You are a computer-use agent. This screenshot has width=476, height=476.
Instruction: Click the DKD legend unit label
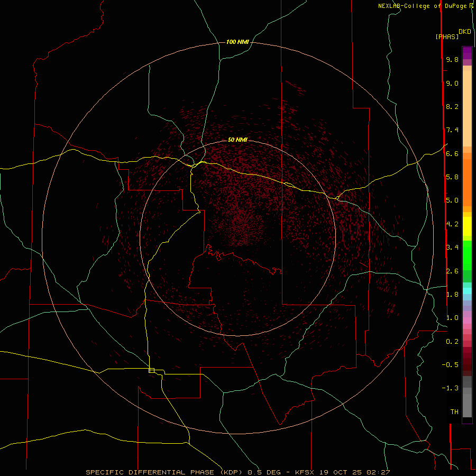465,32
